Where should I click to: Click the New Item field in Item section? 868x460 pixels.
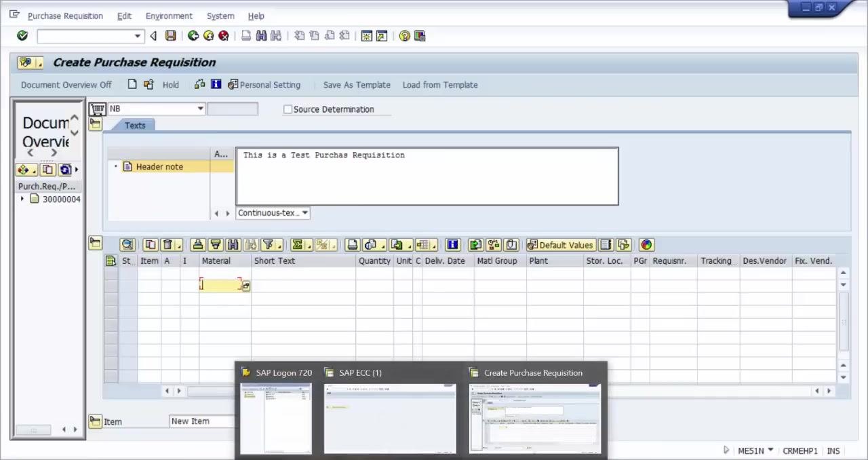pos(202,421)
